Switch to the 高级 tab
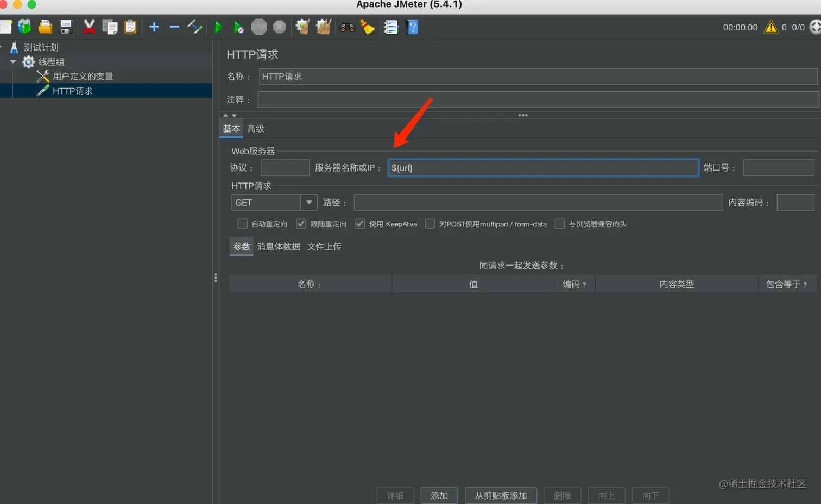Image resolution: width=821 pixels, height=504 pixels. pyautogui.click(x=255, y=129)
